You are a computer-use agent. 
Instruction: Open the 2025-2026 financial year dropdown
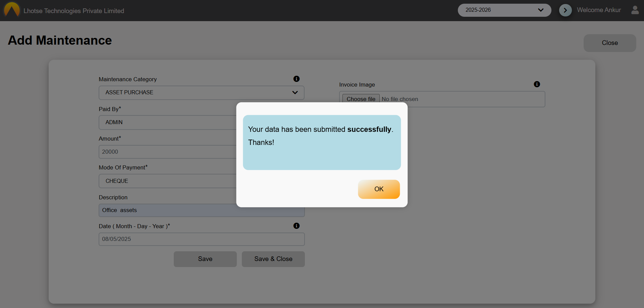tap(504, 10)
